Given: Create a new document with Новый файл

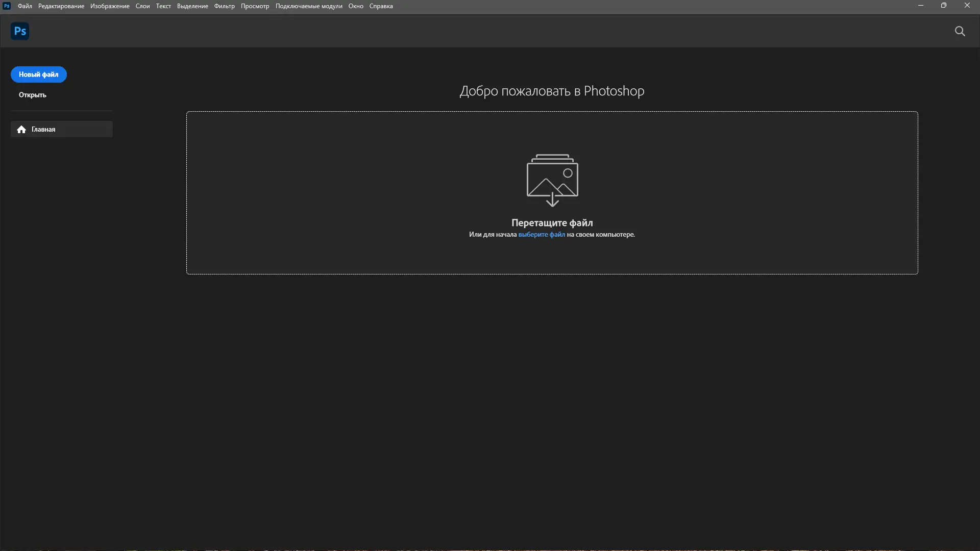Looking at the screenshot, I should click(38, 74).
